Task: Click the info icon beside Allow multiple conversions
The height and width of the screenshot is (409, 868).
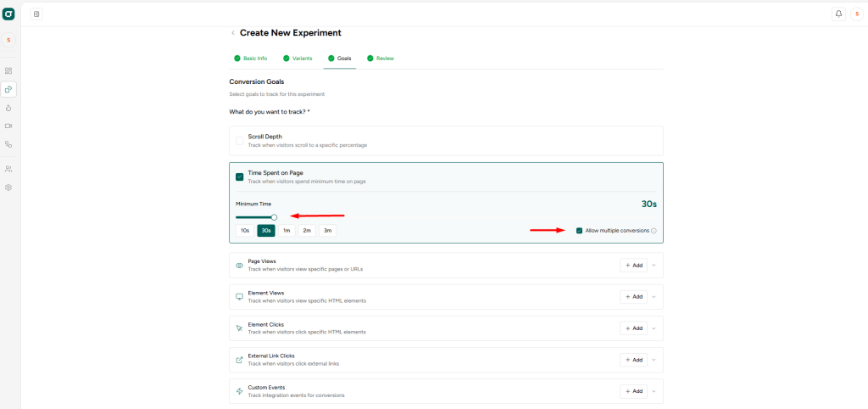Action: pyautogui.click(x=654, y=231)
